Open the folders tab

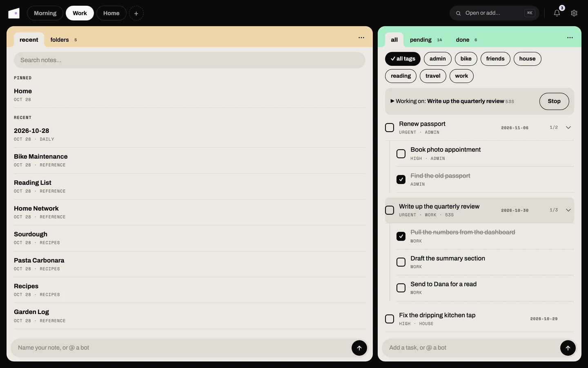point(64,40)
